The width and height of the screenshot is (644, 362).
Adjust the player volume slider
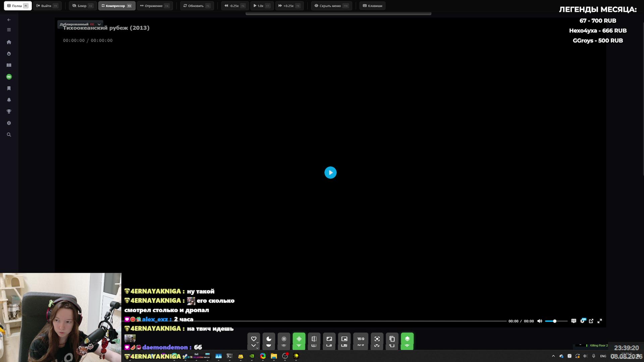click(x=556, y=321)
